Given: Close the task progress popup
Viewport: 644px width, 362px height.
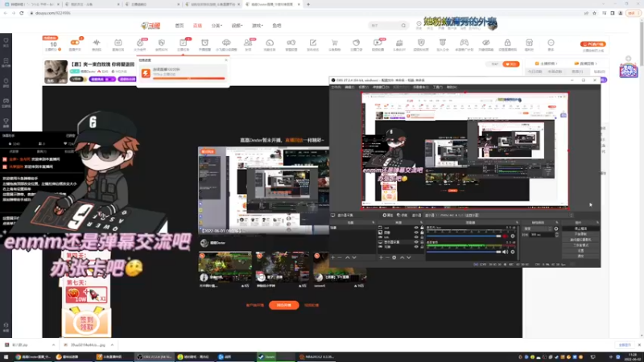Looking at the screenshot, I should (x=226, y=60).
